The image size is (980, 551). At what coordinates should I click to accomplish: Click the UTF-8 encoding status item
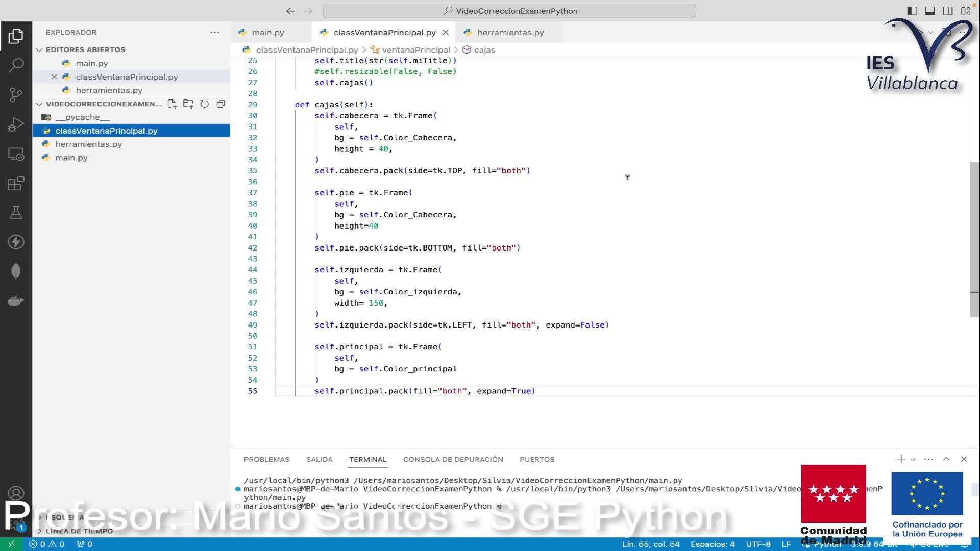758,544
